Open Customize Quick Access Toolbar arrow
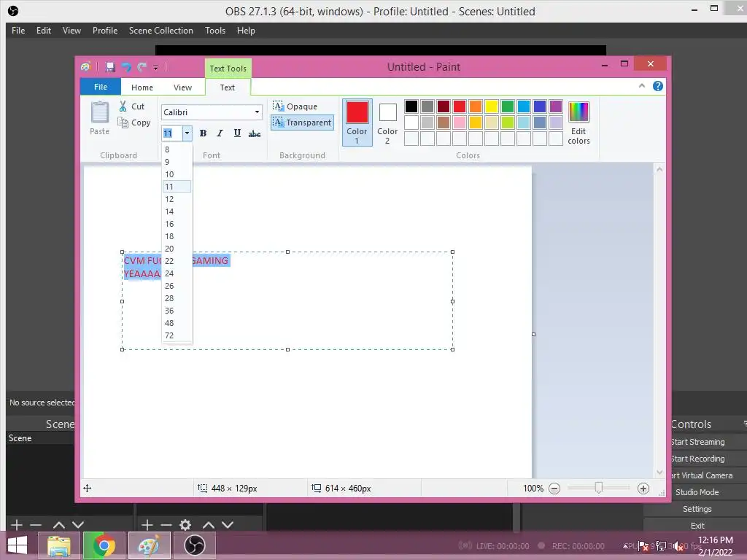The width and height of the screenshot is (747, 560). (156, 68)
